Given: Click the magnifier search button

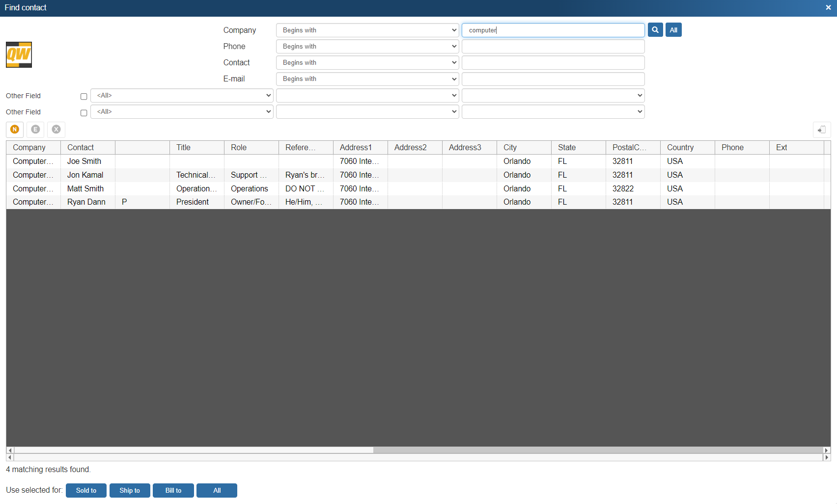Looking at the screenshot, I should (655, 30).
